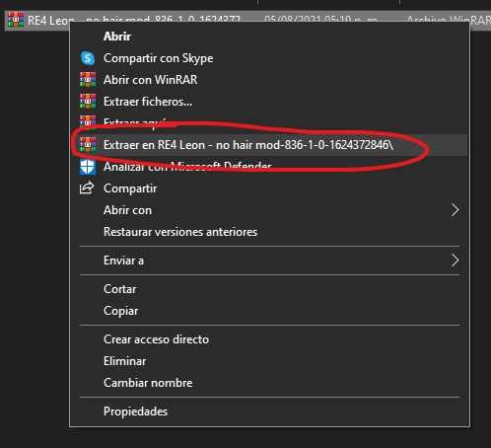
Task: Select Restaurar versiones anteriores
Action: [180, 232]
